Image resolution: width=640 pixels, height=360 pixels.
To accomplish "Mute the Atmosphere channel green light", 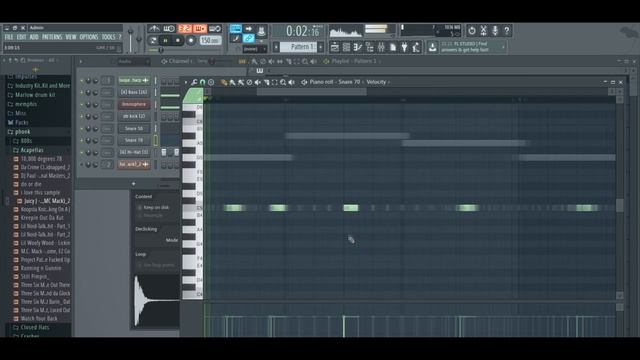I will point(82,104).
